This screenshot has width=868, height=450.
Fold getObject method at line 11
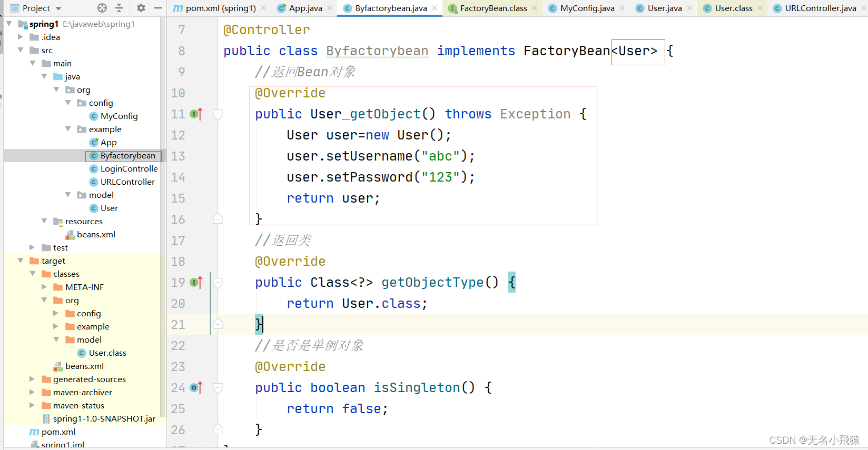pos(218,114)
